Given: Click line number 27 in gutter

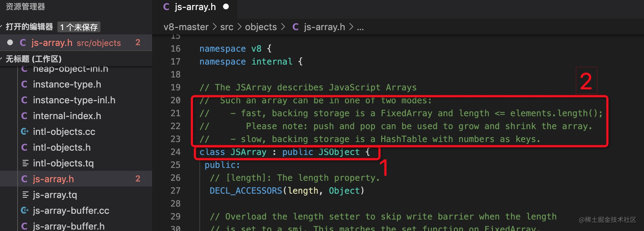Looking at the screenshot, I should coord(175,191).
